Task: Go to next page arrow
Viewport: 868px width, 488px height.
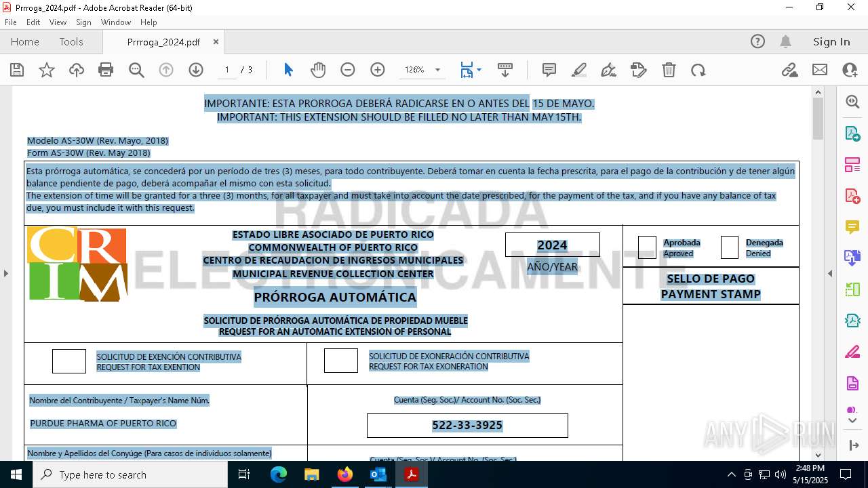Action: (196, 70)
